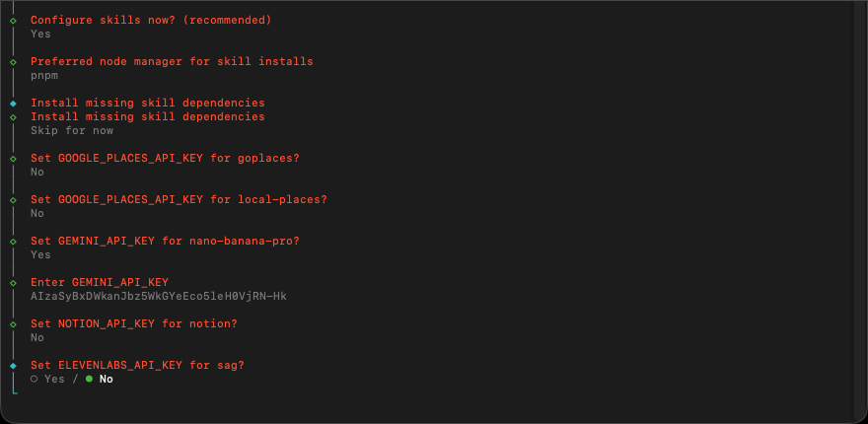Click the diamond beside the goplaces API key prompt
868x424 pixels.
coord(13,158)
